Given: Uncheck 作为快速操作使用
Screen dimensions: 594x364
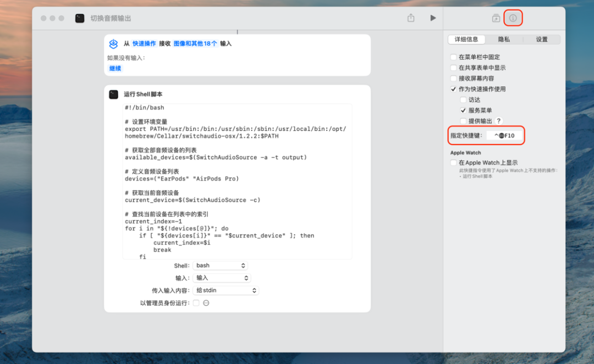Looking at the screenshot, I should 453,89.
